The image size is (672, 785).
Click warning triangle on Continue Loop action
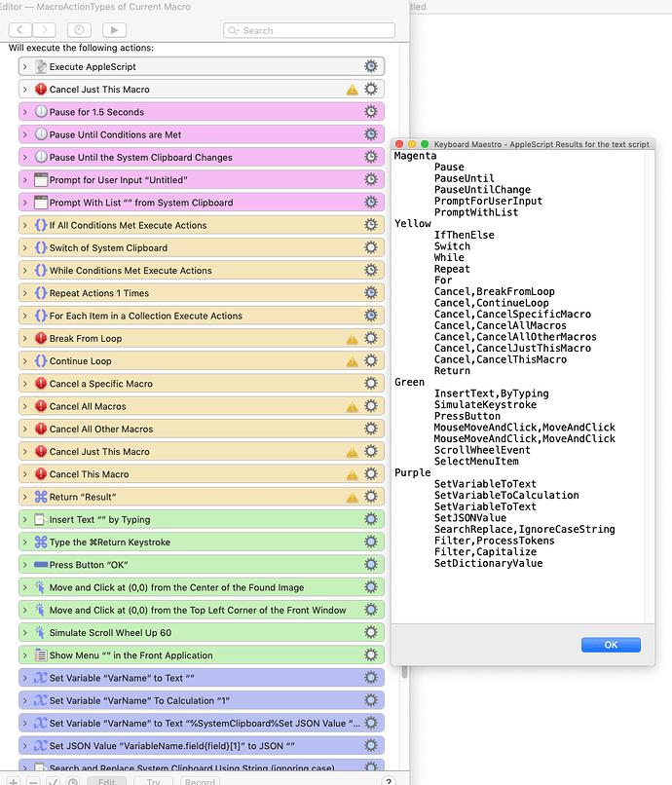(x=352, y=361)
